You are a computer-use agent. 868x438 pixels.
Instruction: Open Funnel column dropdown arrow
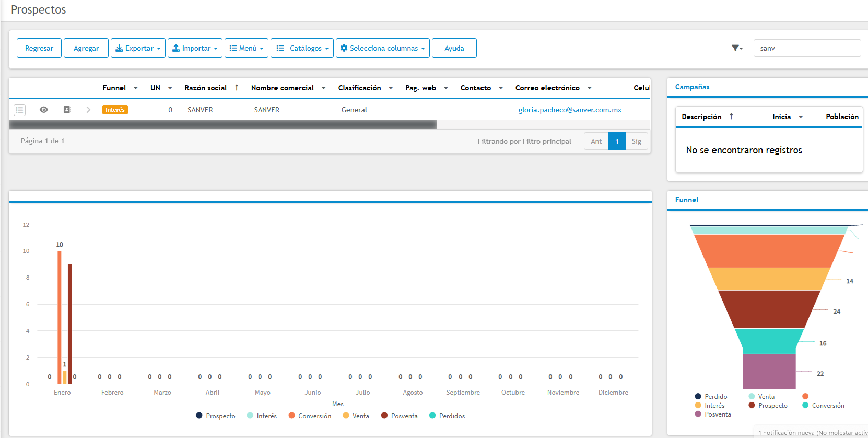pos(136,88)
